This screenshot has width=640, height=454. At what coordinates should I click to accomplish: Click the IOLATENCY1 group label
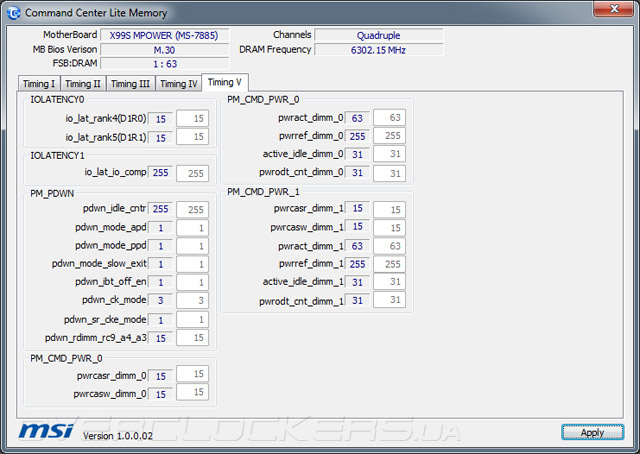(57, 156)
